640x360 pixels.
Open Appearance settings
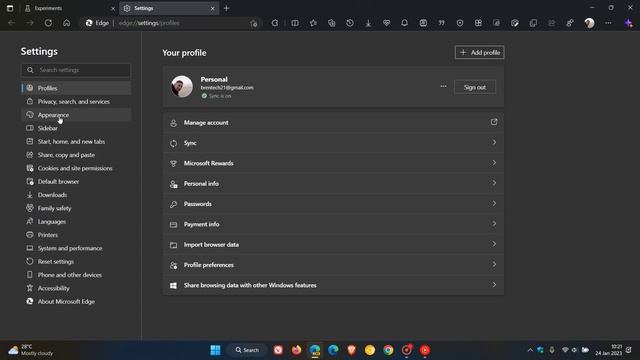(76, 115)
